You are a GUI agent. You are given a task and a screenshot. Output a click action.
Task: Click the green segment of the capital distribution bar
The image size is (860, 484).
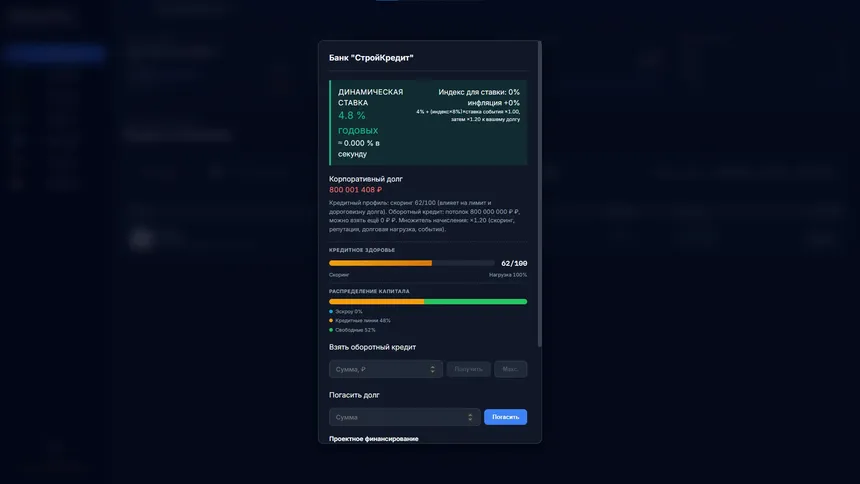(476, 302)
